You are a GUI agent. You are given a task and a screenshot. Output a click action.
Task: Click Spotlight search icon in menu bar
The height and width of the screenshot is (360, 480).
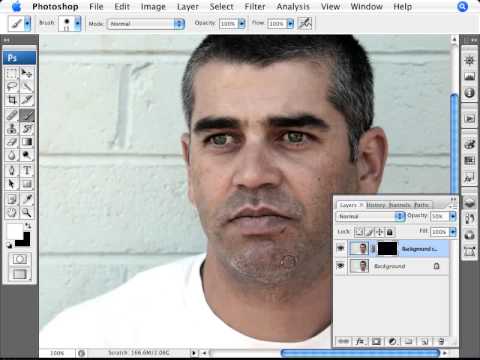(x=463, y=6)
